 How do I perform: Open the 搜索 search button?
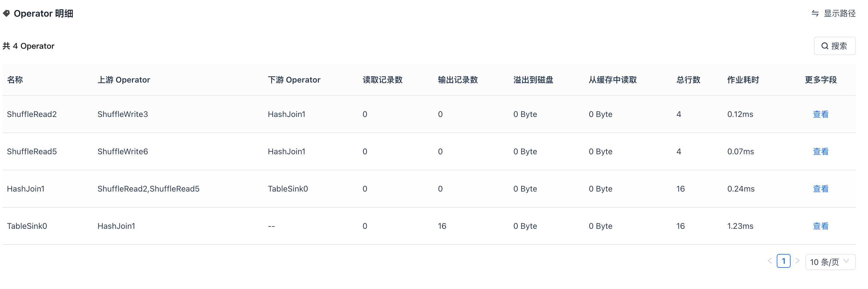(x=835, y=46)
